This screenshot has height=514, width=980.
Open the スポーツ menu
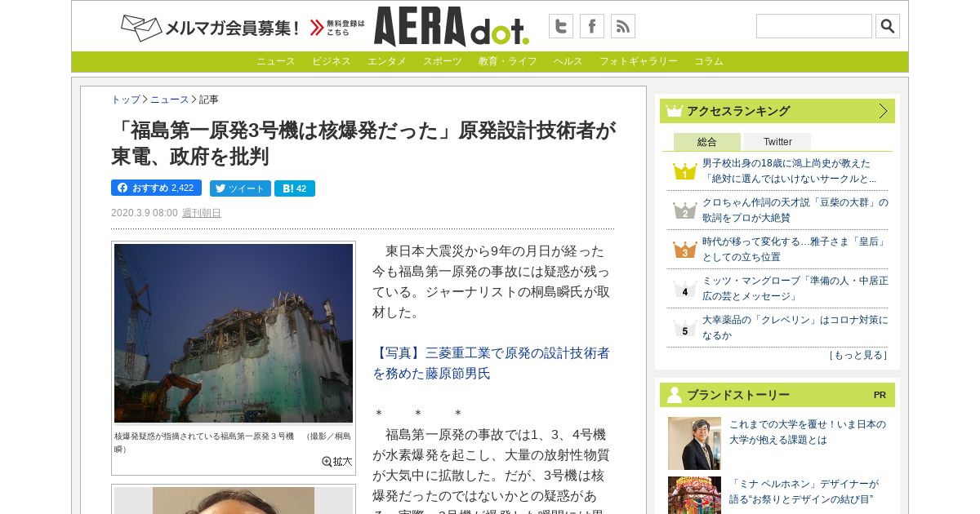tap(443, 61)
